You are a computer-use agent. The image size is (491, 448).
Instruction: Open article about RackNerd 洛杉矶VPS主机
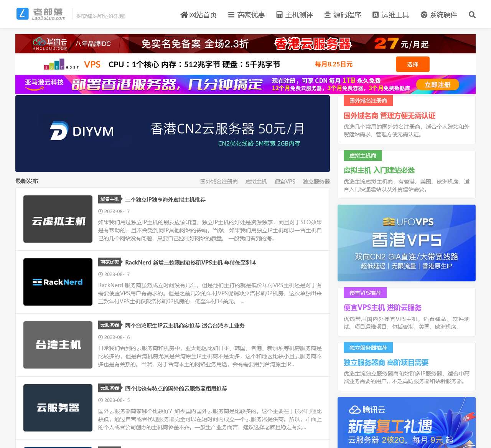[x=190, y=263]
